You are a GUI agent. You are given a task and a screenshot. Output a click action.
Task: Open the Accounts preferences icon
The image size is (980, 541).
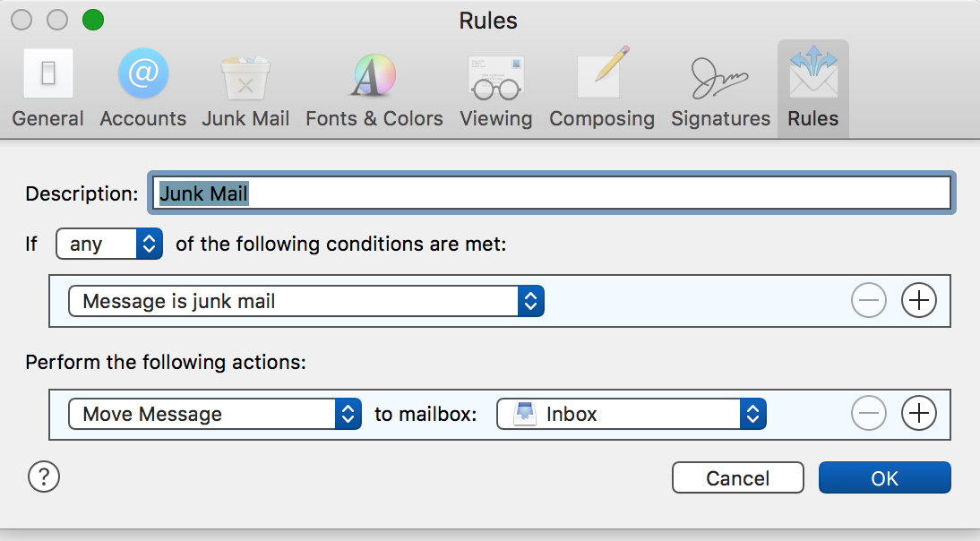(143, 73)
